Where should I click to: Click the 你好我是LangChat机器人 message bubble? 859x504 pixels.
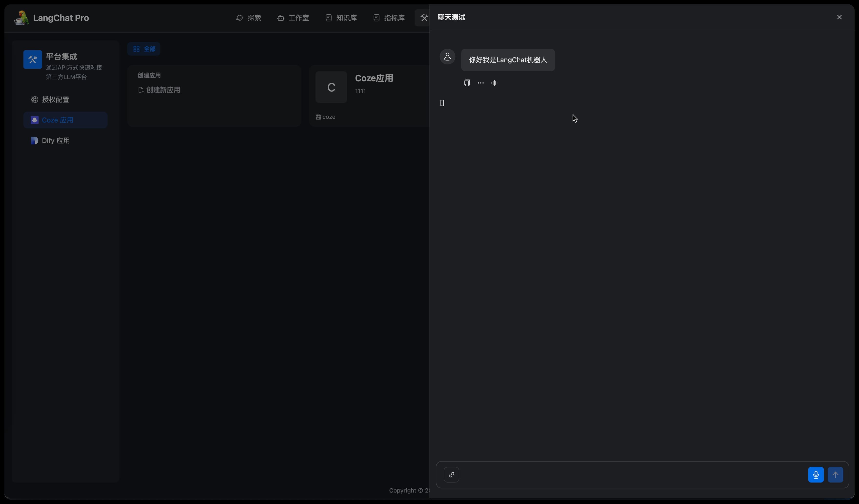[x=508, y=60]
